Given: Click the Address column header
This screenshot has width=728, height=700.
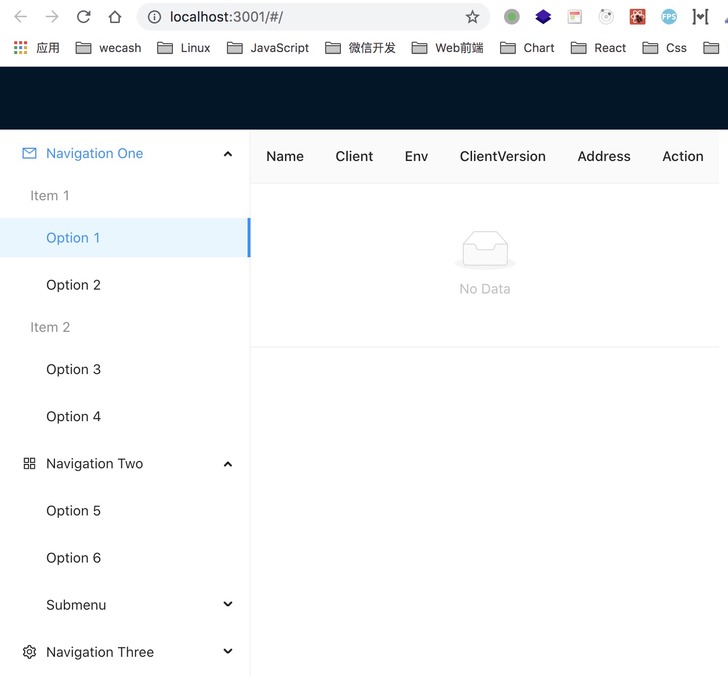Looking at the screenshot, I should pos(604,156).
